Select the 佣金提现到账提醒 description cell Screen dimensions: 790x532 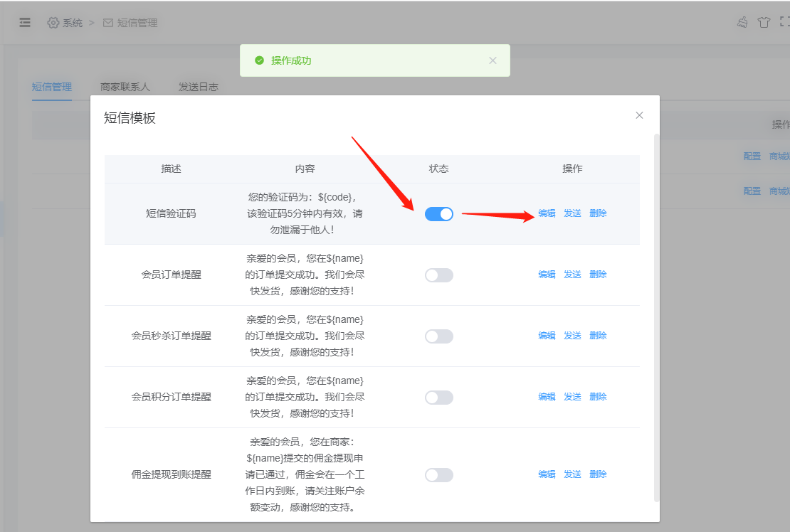(172, 474)
